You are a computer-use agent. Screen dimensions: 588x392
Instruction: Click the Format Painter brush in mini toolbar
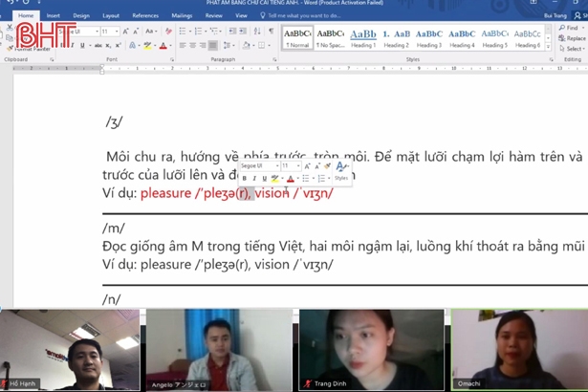pos(327,165)
